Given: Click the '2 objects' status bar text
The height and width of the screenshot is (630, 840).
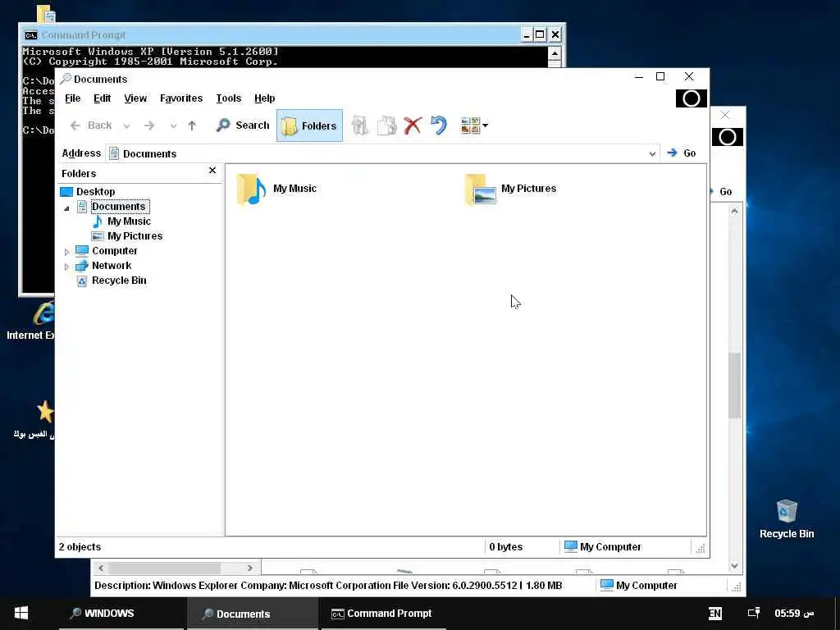Looking at the screenshot, I should pyautogui.click(x=80, y=547).
